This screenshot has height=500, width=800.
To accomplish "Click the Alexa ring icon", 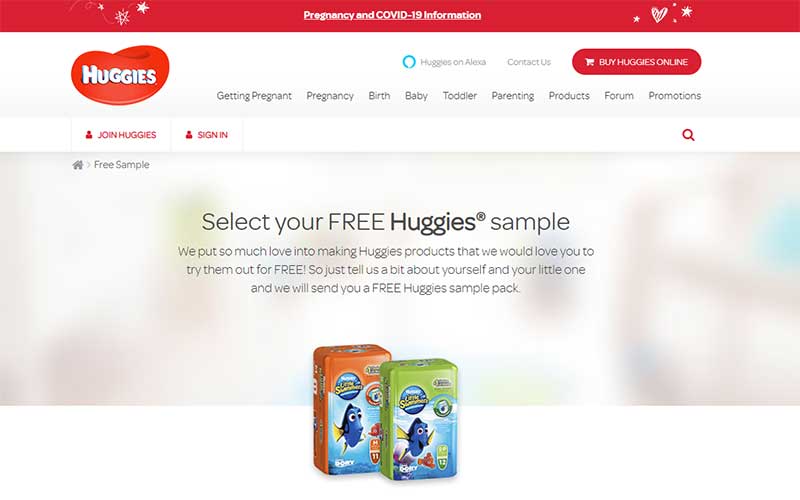I will [x=409, y=62].
